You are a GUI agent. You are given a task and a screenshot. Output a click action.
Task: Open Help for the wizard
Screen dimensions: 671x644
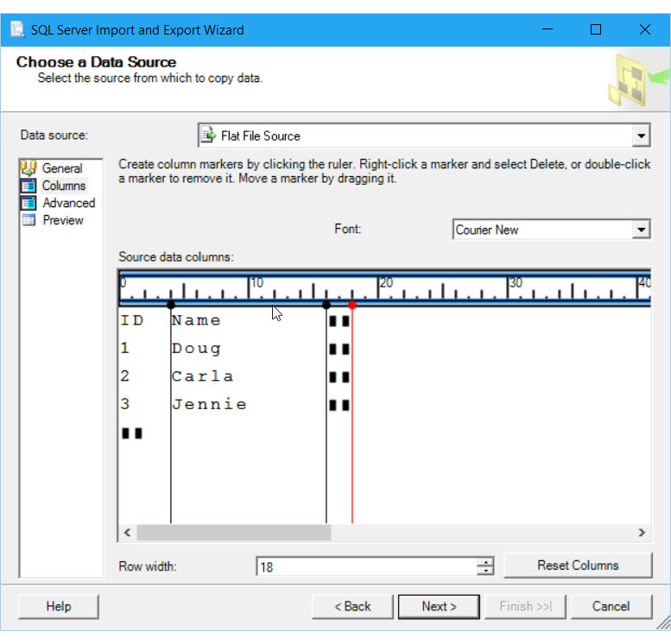[x=58, y=606]
